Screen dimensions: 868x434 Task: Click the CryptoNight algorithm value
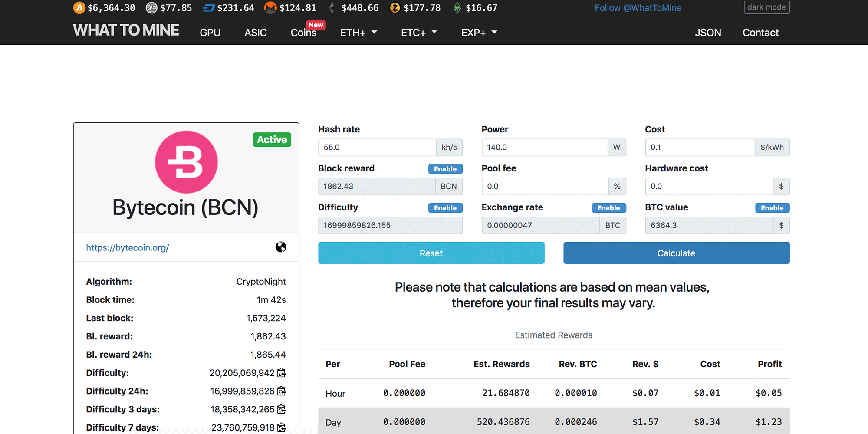(x=261, y=282)
